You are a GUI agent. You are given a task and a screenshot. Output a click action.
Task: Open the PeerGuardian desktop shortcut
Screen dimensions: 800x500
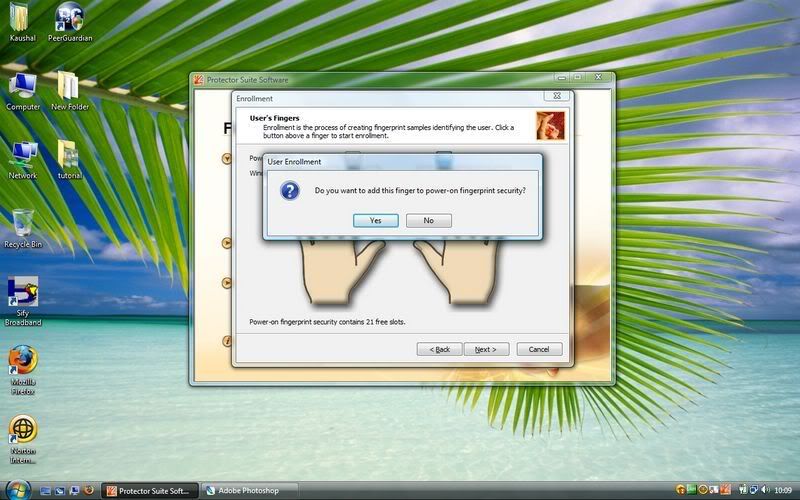[x=70, y=22]
